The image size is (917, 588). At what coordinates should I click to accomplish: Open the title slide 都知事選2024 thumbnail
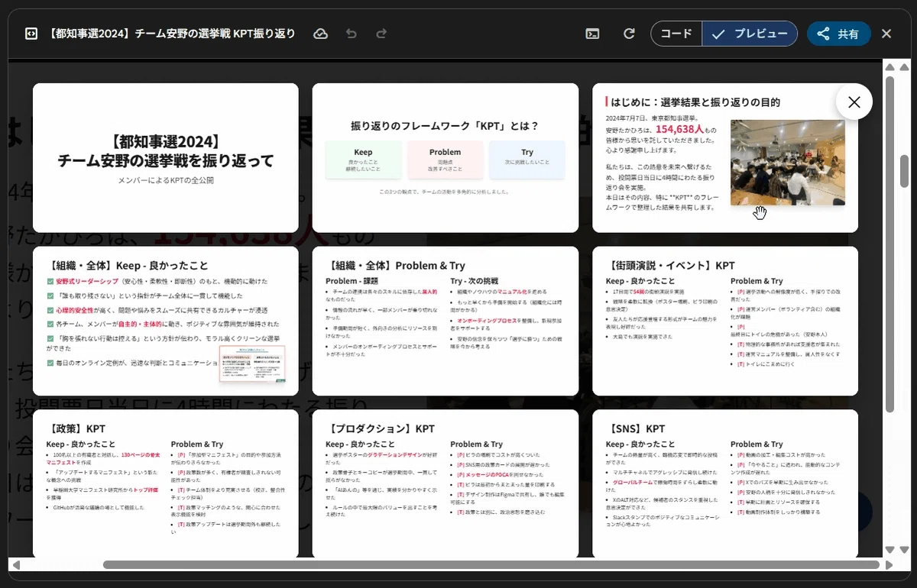[x=166, y=158]
